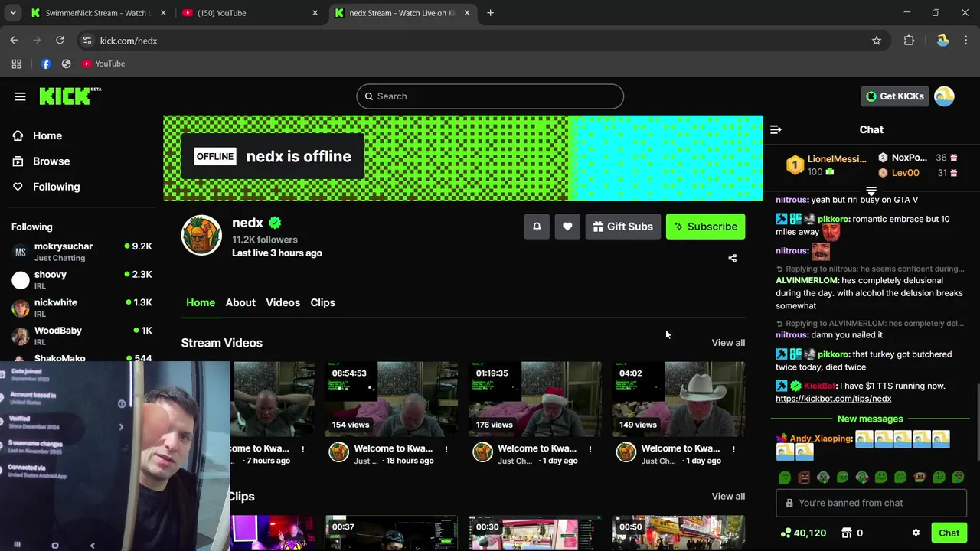The width and height of the screenshot is (980, 551).
Task: Click Get KICKs button
Action: [895, 96]
